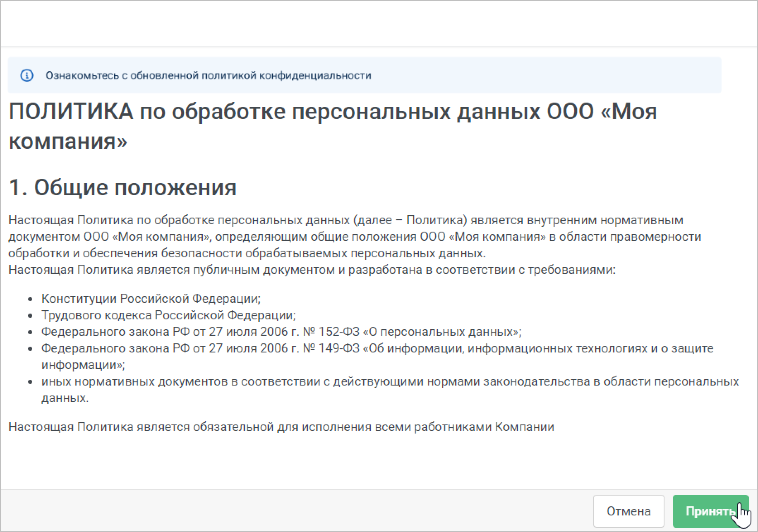Click list item starting with иных нормативных документов
758x532 pixels.
(x=390, y=389)
